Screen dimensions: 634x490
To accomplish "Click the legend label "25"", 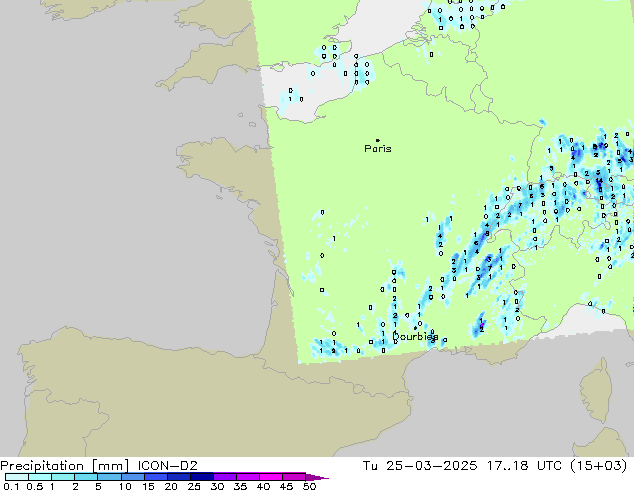I will (x=194, y=486).
